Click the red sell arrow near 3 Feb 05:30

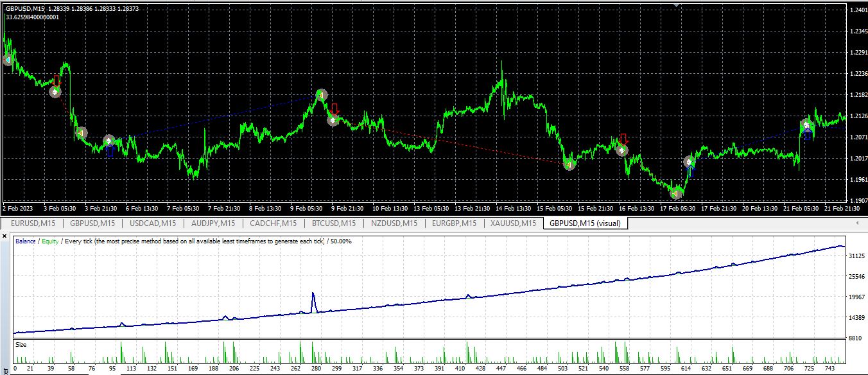point(56,81)
